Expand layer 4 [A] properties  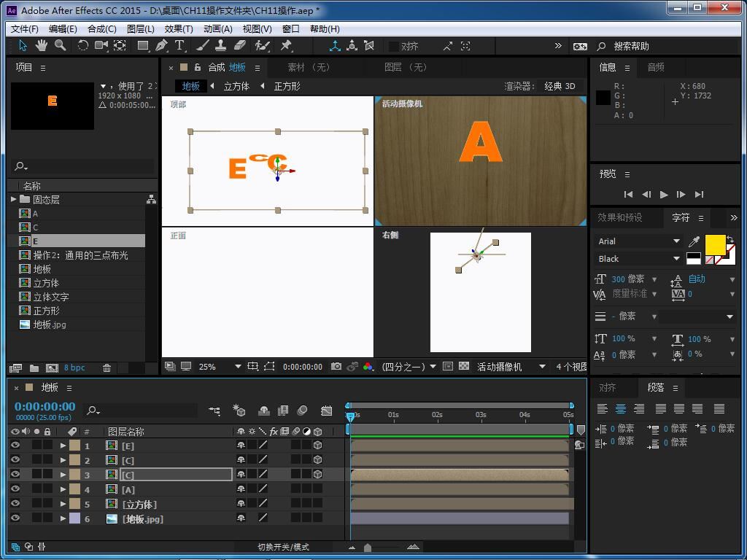(63, 489)
